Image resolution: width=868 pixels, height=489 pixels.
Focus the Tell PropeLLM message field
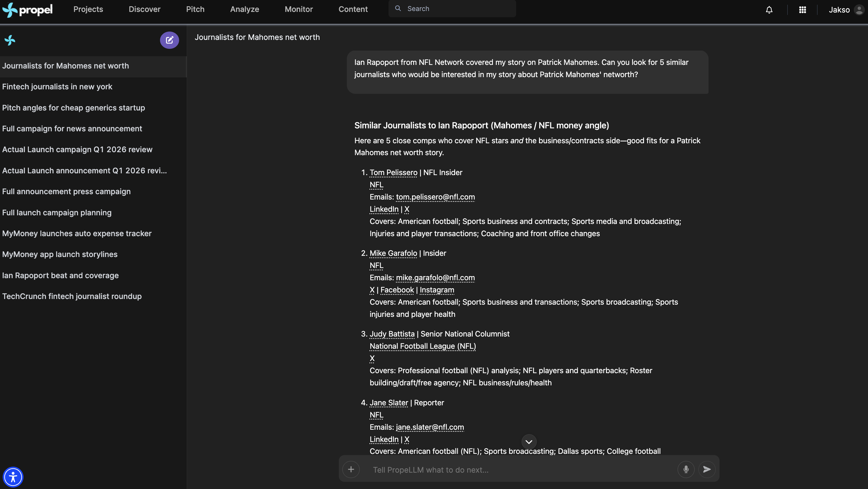pyautogui.click(x=519, y=469)
